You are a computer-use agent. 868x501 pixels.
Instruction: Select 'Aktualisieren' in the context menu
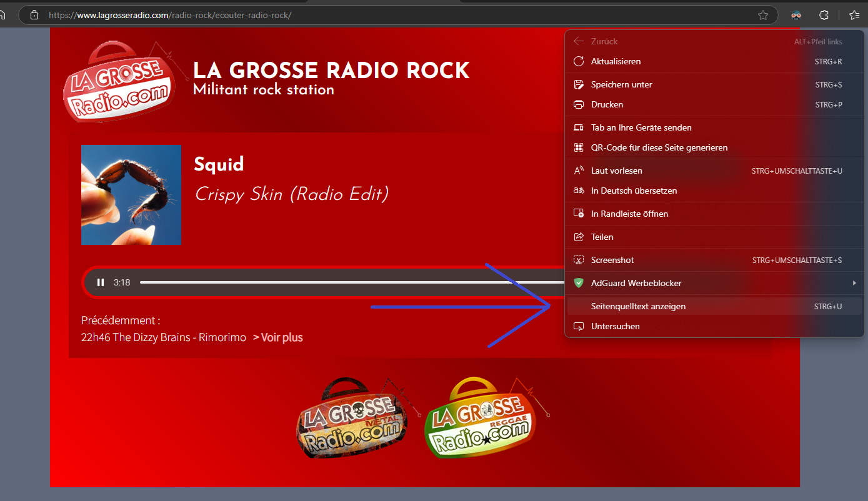tap(714, 61)
